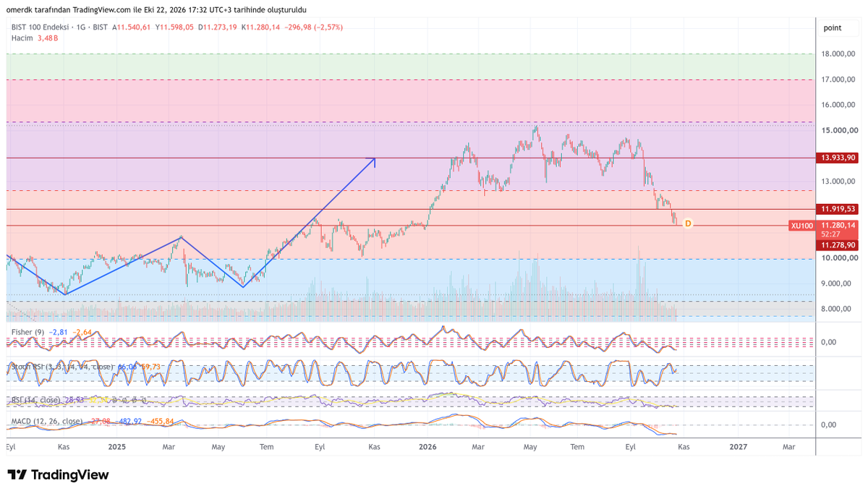This screenshot has height=494, width=868.
Task: Click the 17.000,00 price axis value
Action: click(x=839, y=80)
